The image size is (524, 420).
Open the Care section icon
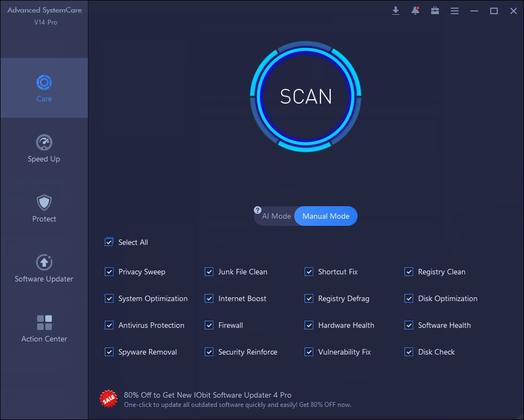[x=44, y=82]
